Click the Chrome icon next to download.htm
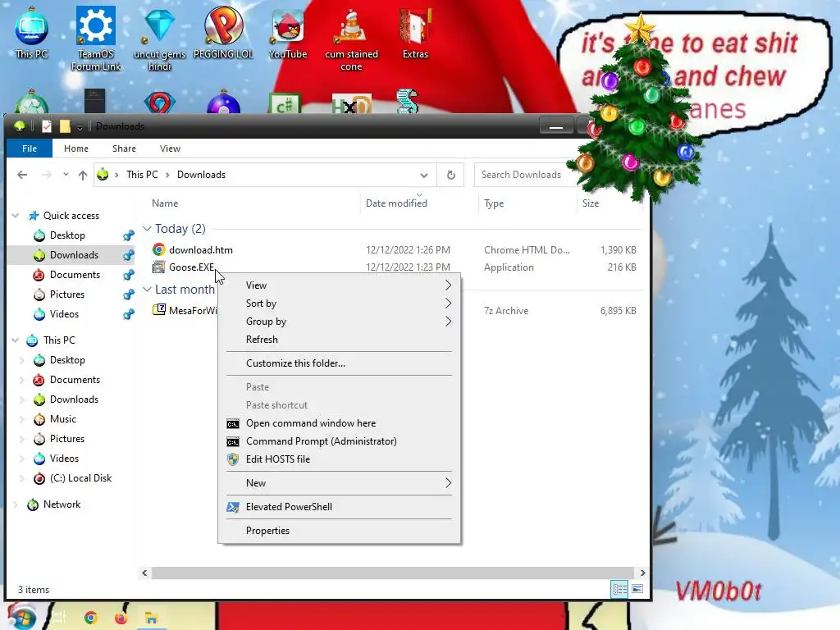The height and width of the screenshot is (630, 840). pos(158,249)
